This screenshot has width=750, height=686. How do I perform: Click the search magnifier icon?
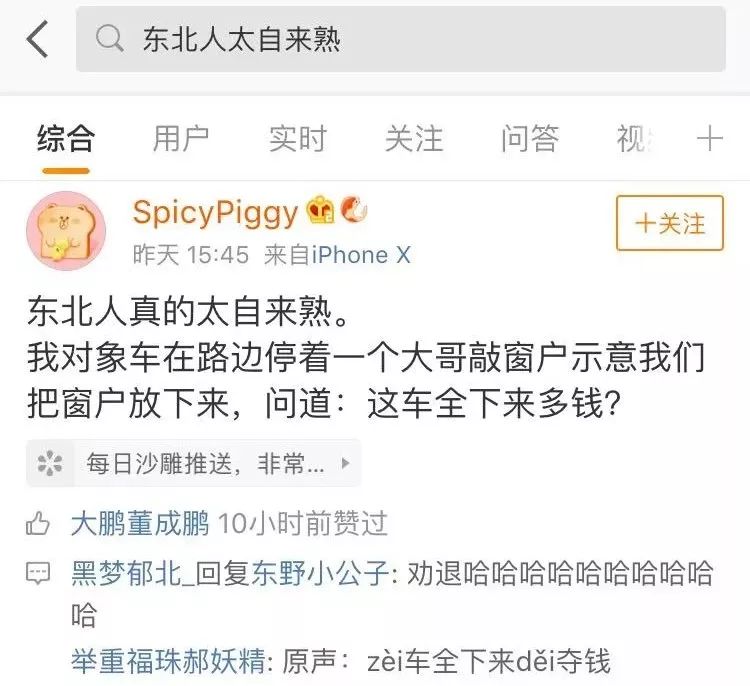(x=110, y=38)
